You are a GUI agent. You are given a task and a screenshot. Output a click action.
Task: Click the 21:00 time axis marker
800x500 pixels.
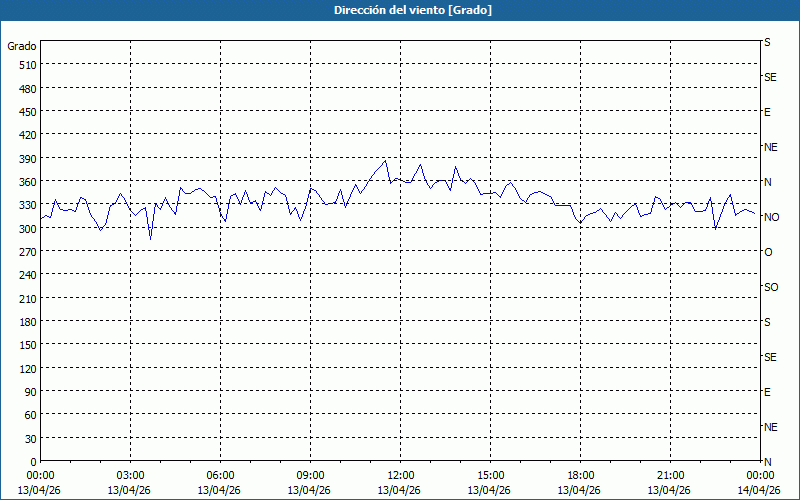pos(670,475)
